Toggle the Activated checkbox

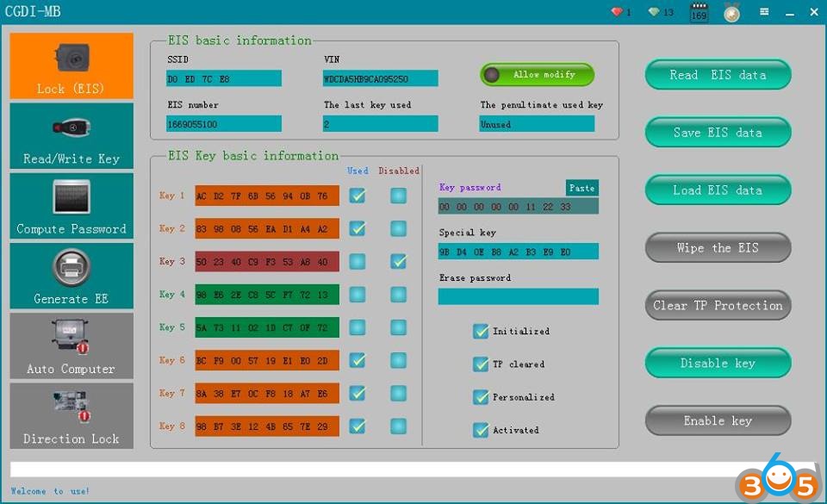(x=481, y=430)
